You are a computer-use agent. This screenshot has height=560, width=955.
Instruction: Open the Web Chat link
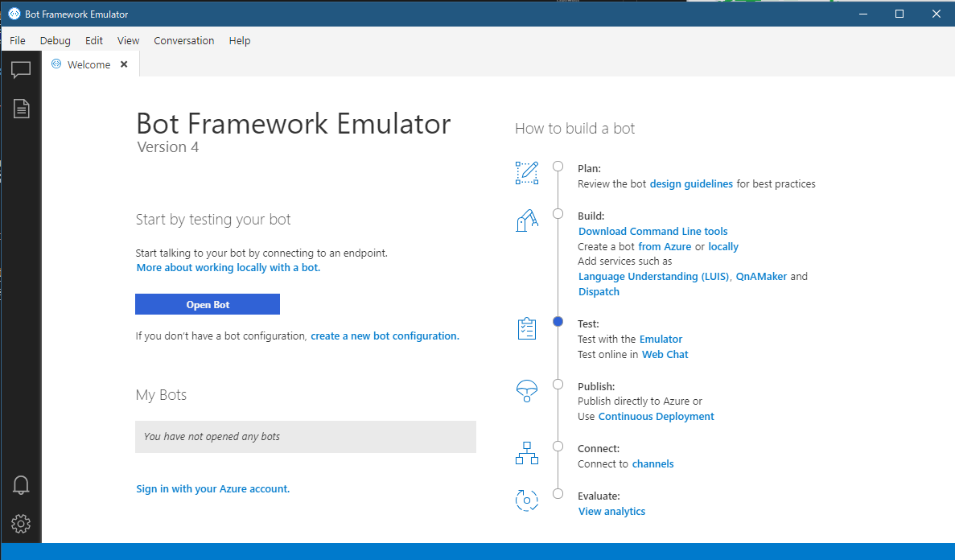665,355
